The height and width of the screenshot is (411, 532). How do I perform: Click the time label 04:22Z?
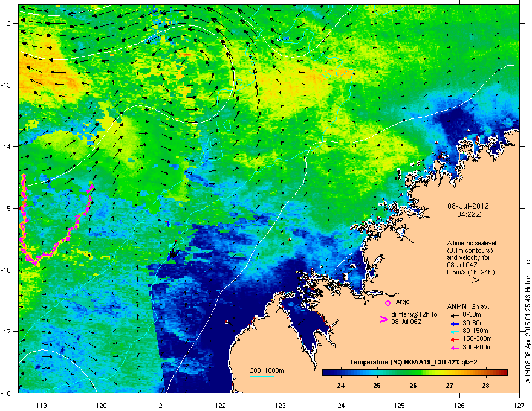pos(469,215)
